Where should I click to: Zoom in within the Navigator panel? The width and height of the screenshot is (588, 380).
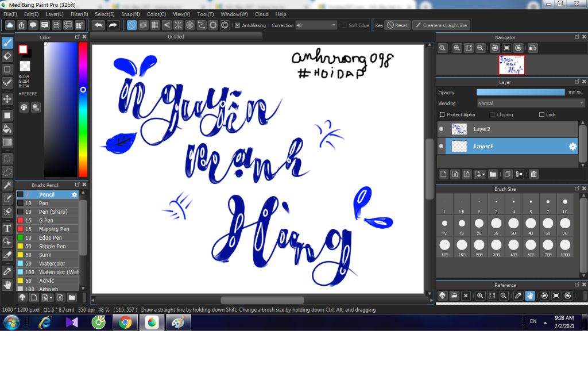point(457,48)
